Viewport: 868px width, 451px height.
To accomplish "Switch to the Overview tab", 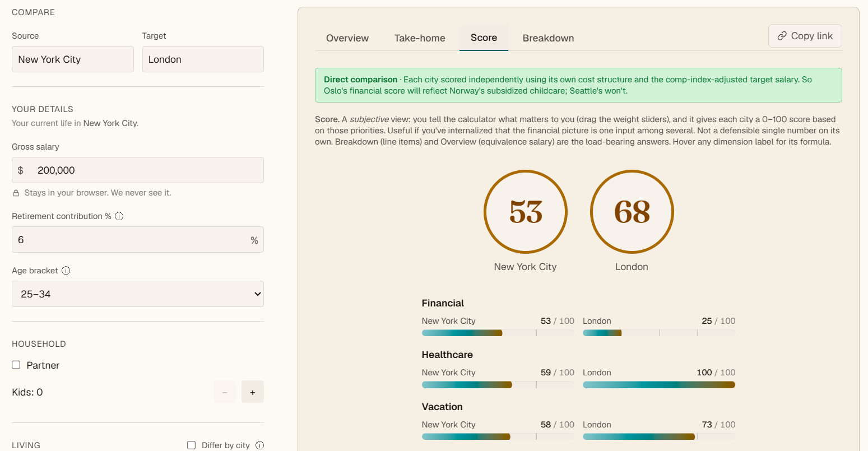I will pyautogui.click(x=347, y=38).
